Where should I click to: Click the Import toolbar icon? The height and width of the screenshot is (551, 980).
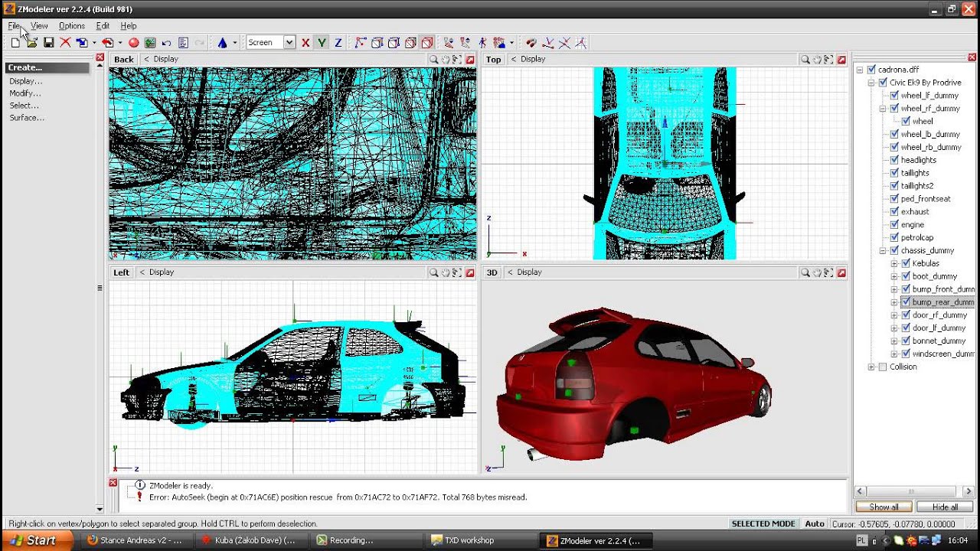[81, 43]
